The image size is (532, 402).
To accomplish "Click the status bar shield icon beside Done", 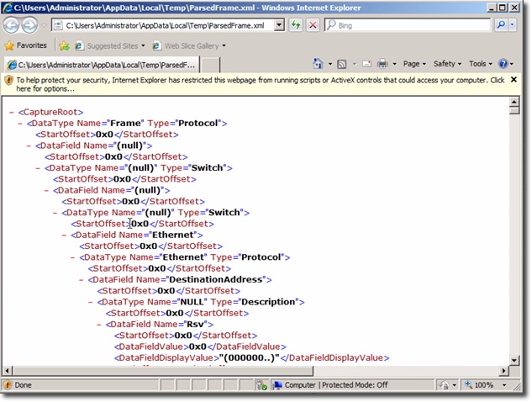I will pyautogui.click(x=8, y=385).
